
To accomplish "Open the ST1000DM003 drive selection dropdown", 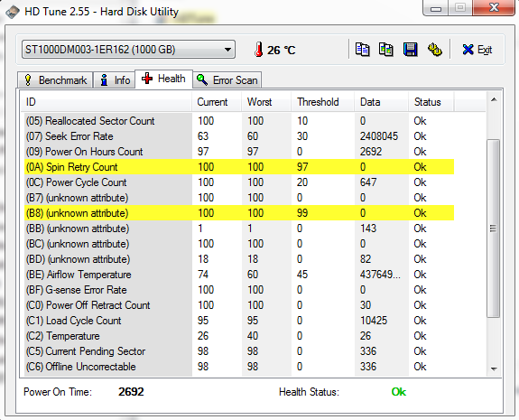I will pos(128,50).
